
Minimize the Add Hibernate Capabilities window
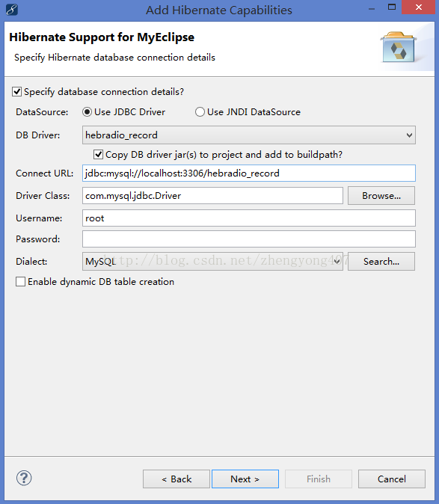[x=372, y=7]
